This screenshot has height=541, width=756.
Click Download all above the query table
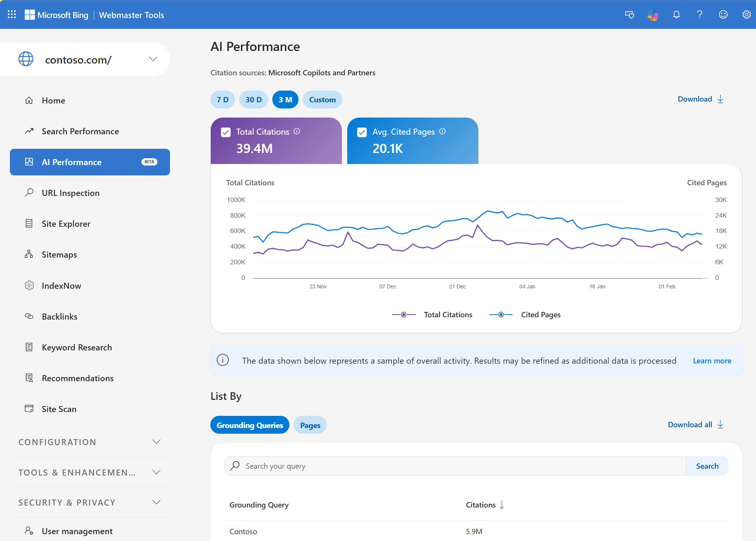(690, 424)
